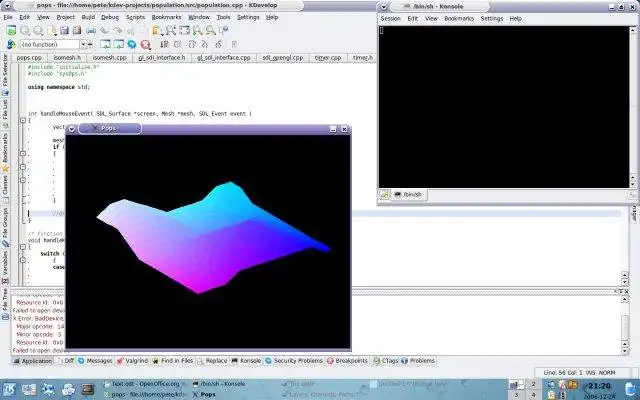This screenshot has width=640, height=400.
Task: Open the new session icon in Konsole tab bar
Action: tap(385, 195)
